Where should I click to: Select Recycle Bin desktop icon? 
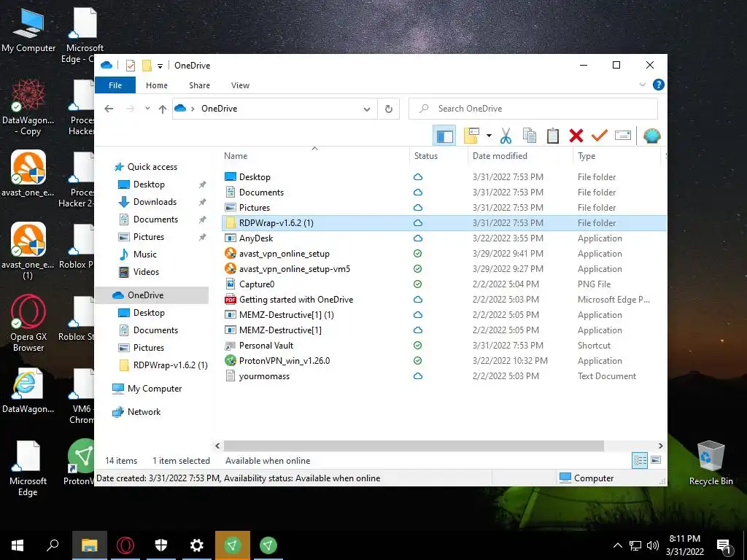coord(711,463)
